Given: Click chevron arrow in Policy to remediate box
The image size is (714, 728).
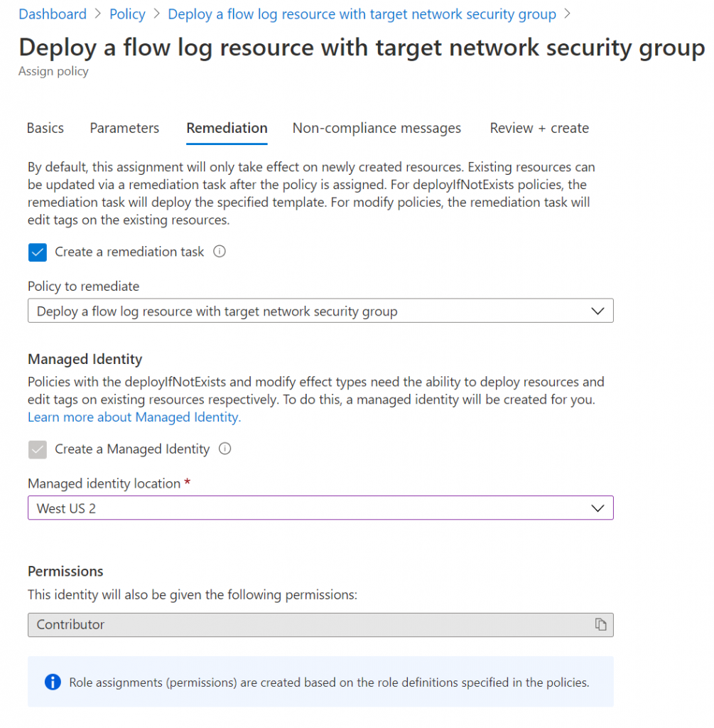Looking at the screenshot, I should coord(597,311).
